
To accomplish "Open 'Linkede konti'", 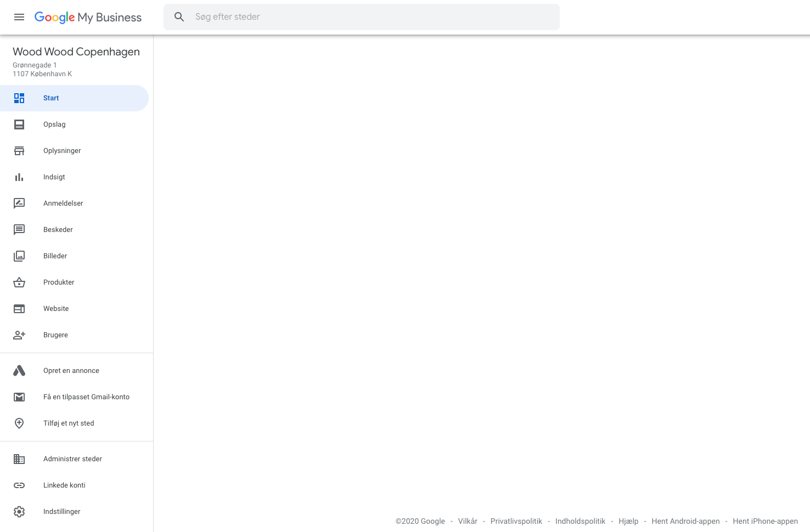I will (x=64, y=485).
